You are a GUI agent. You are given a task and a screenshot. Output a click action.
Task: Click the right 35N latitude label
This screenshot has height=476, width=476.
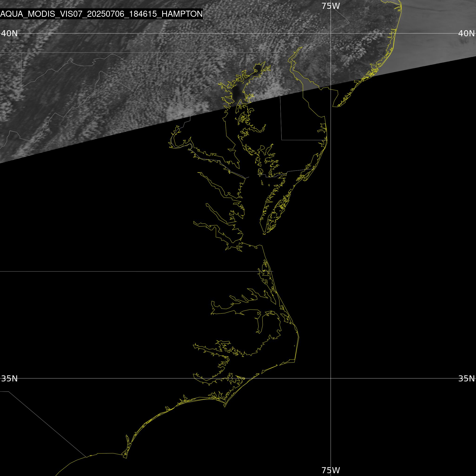click(x=466, y=378)
